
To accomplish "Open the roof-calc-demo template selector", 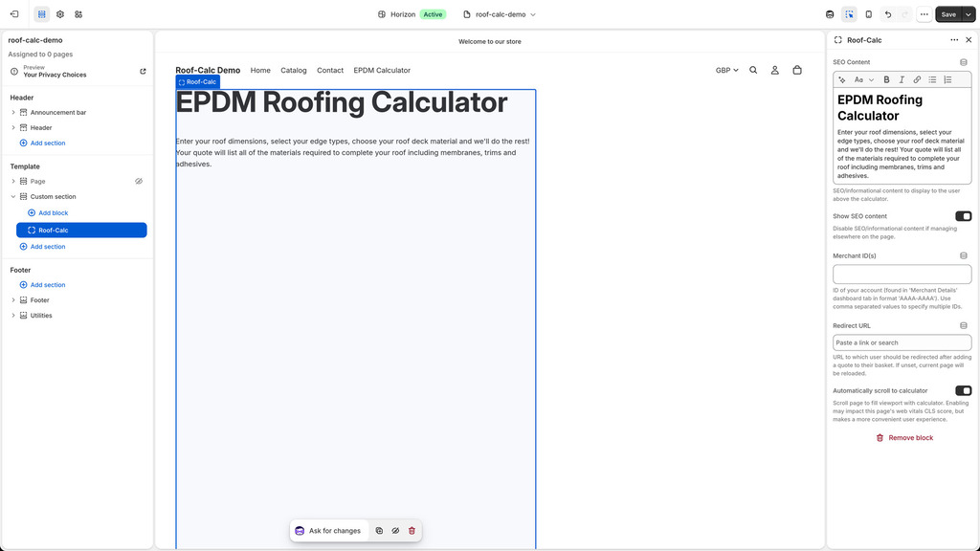I will pyautogui.click(x=500, y=14).
